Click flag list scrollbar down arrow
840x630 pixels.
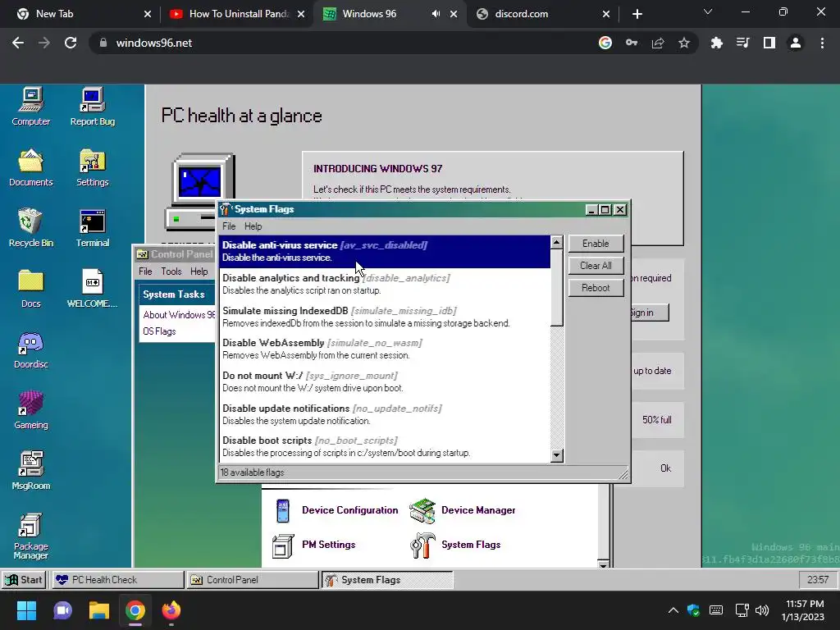tap(557, 455)
